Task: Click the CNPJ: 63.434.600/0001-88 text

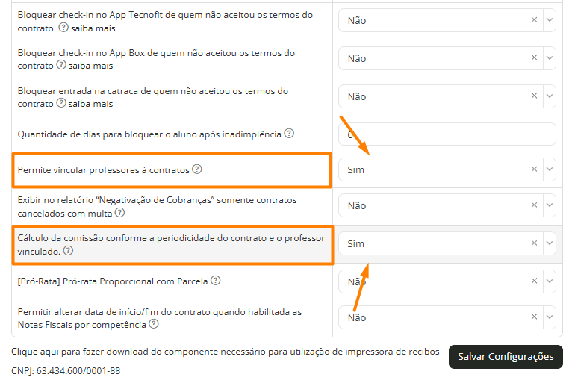Action: [x=66, y=371]
